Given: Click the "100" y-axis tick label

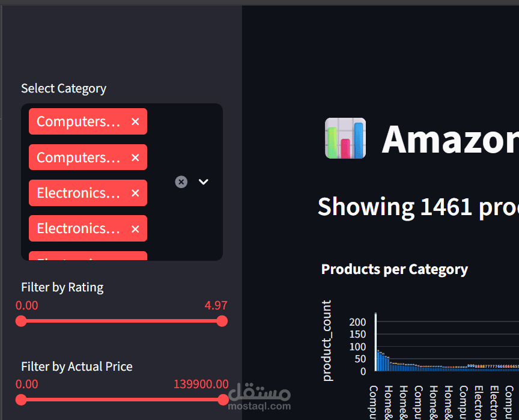Looking at the screenshot, I should tap(357, 347).
